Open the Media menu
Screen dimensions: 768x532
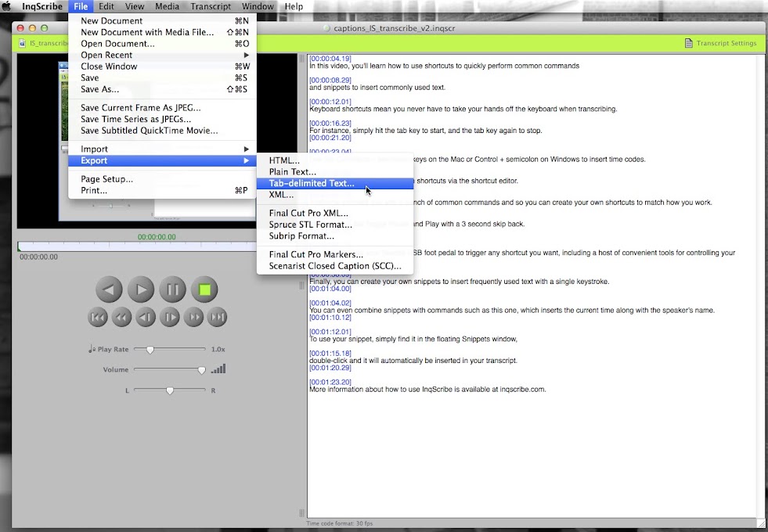tap(167, 6)
